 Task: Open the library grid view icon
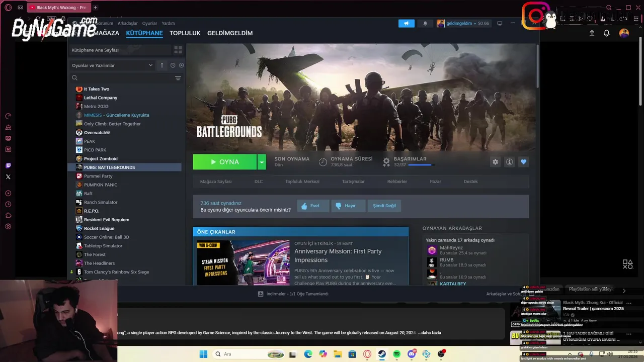coord(178,50)
